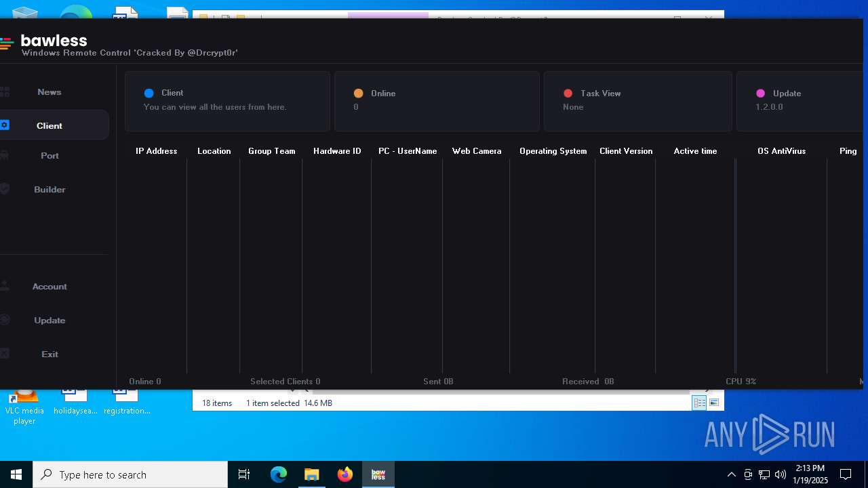Viewport: 868px width, 488px height.
Task: Sort by Ping column header
Action: [848, 151]
